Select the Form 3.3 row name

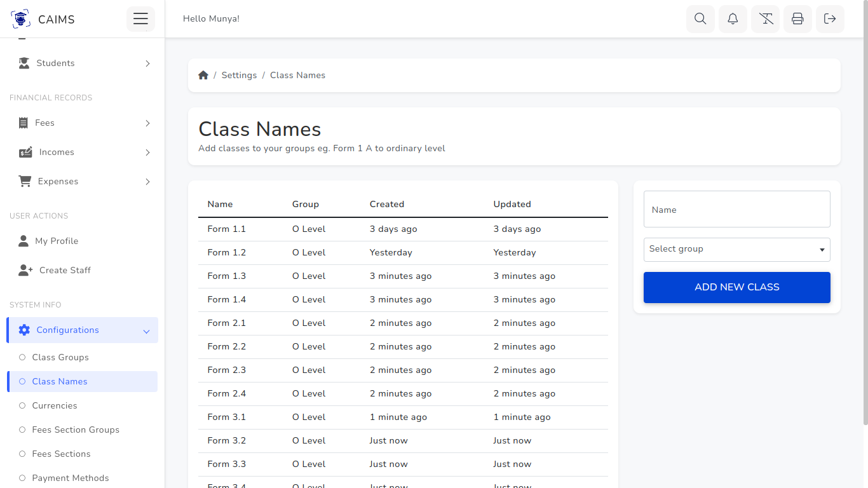coord(226,464)
